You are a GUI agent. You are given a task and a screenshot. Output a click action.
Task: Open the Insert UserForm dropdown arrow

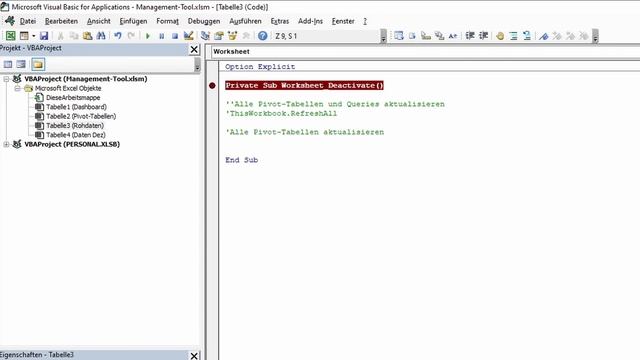pos(33,36)
